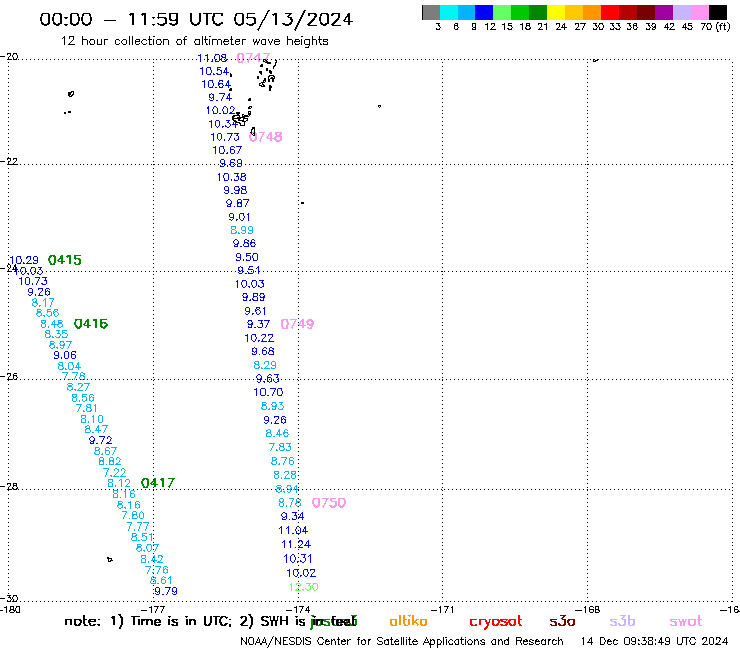Viewport: 740px width, 650px height.
Task: Click the '-171' longitude axis label
Action: coord(443,610)
